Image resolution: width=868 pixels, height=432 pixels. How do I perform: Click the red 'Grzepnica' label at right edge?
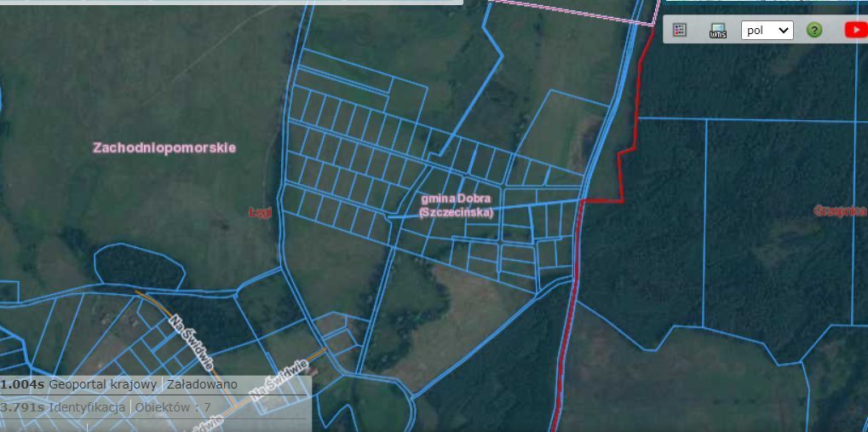(x=839, y=210)
